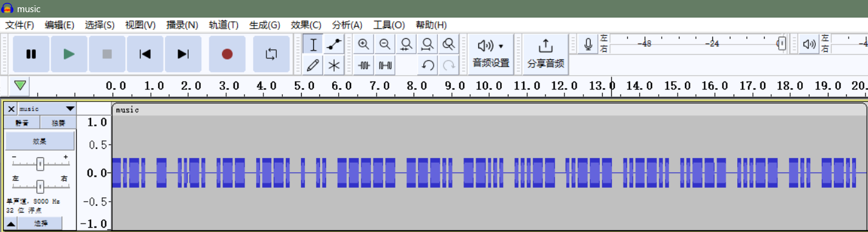Click the recording meter -24 level
This screenshot has width=868, height=232.
(x=712, y=44)
